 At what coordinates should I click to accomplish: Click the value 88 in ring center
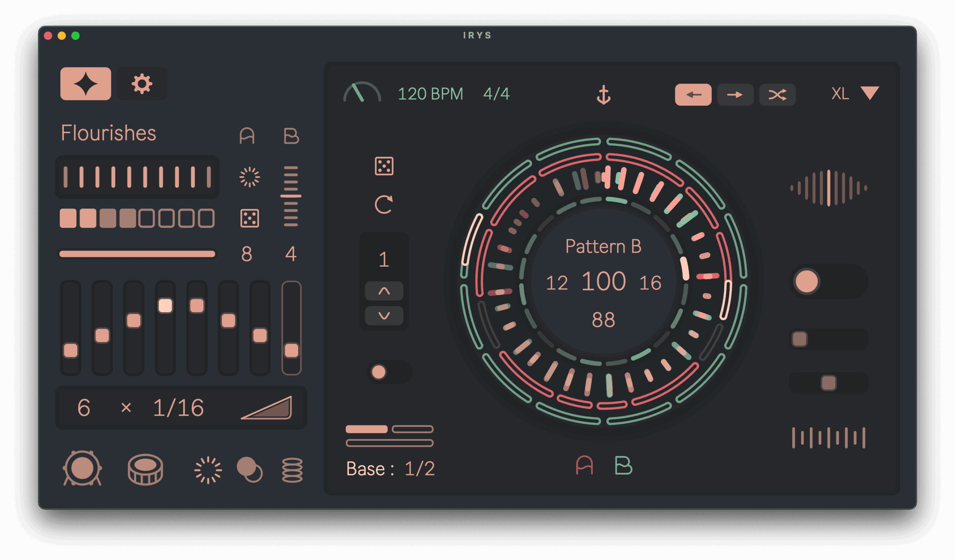(x=603, y=320)
